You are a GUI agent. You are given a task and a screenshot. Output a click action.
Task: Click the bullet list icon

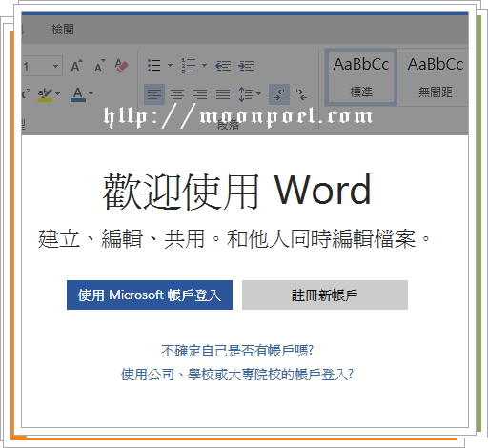coord(154,66)
